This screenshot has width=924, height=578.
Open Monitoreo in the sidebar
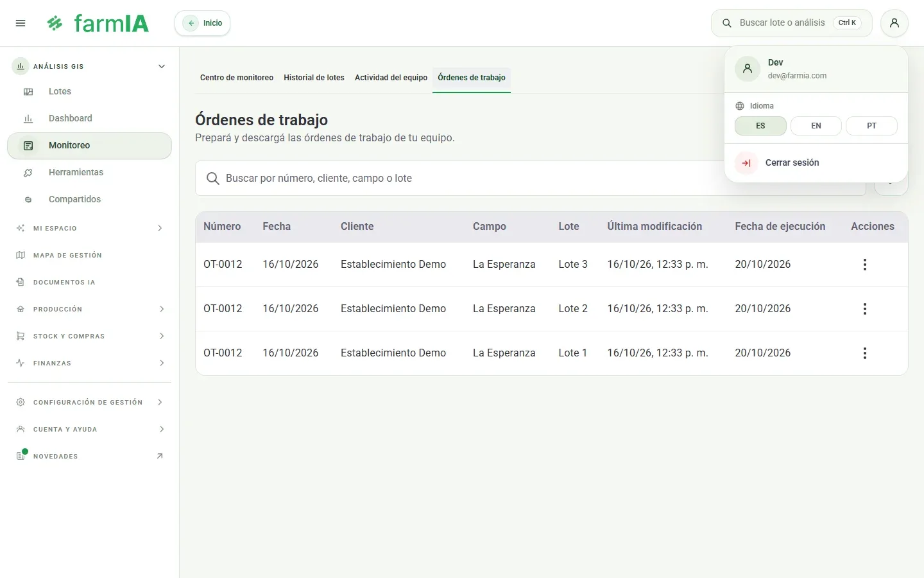click(90, 146)
